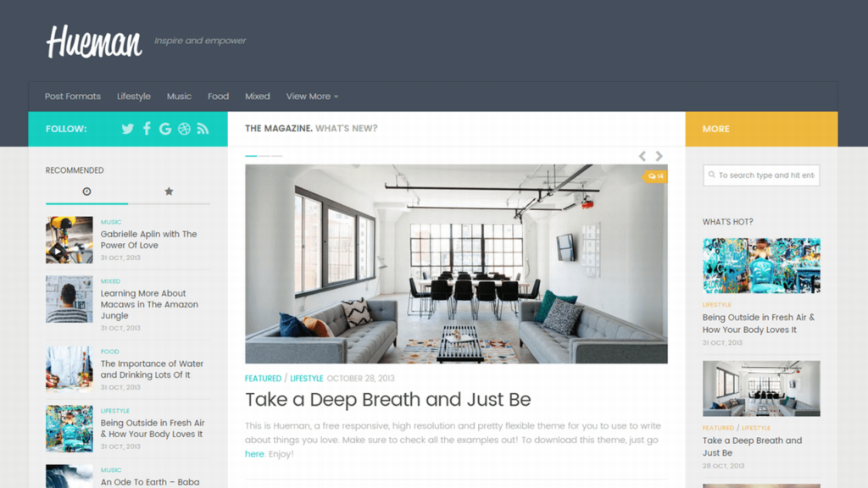Open the Post Formats menu item
The image size is (868, 488).
[73, 97]
